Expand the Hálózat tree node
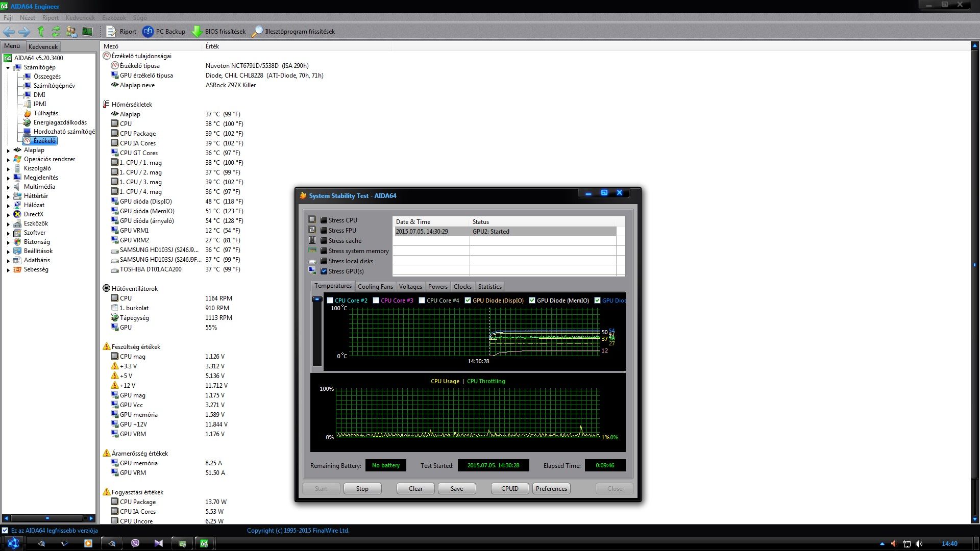980x551 pixels. [x=8, y=206]
